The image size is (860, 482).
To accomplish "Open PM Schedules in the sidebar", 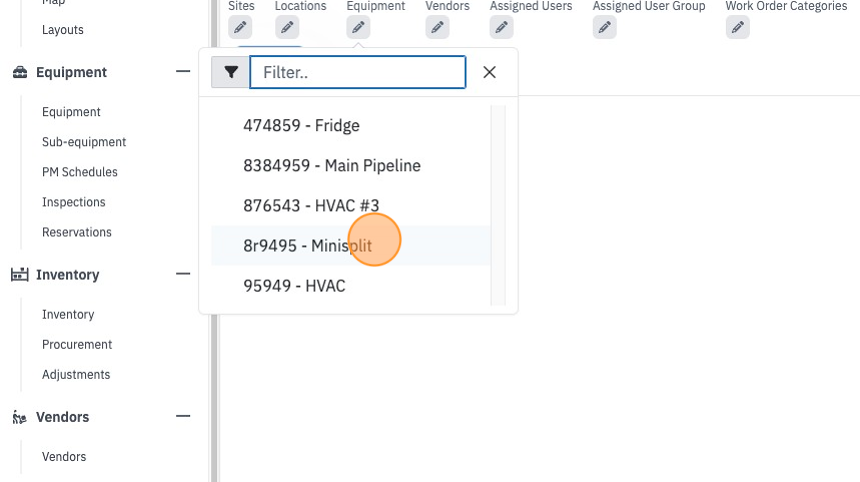I will point(80,172).
